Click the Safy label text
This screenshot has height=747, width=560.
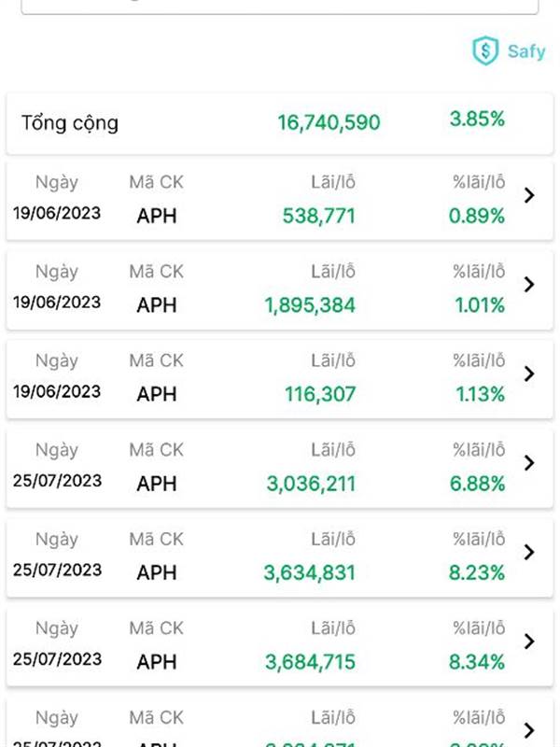tap(526, 51)
